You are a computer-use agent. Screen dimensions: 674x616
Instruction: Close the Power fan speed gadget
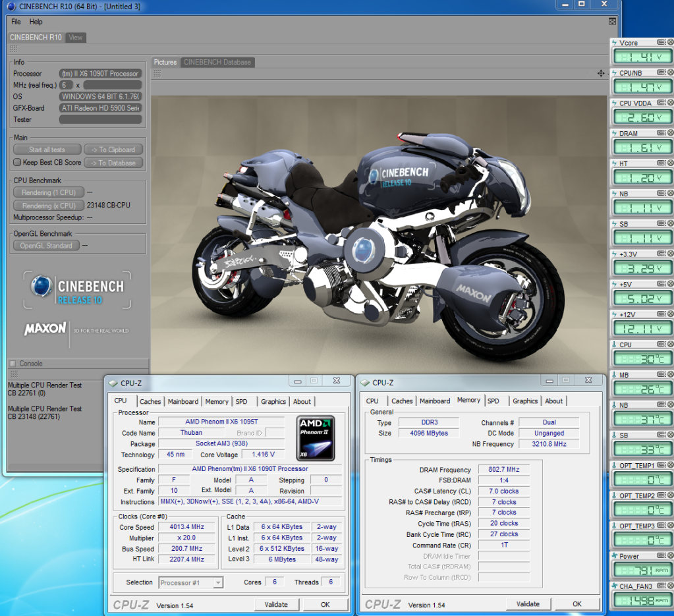point(670,555)
